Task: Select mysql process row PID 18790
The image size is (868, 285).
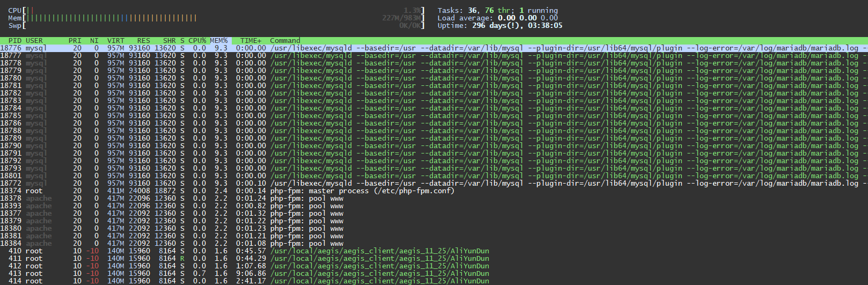Action: click(x=434, y=146)
